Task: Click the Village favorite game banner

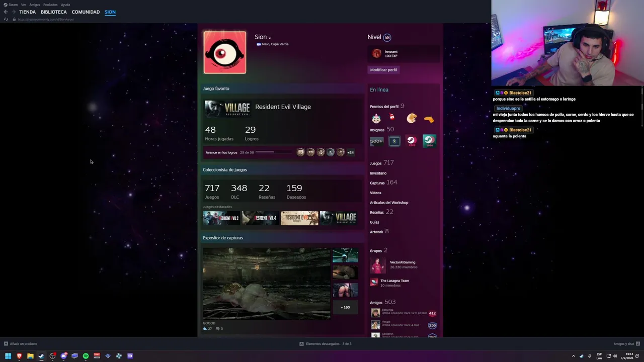Action: pyautogui.click(x=227, y=109)
